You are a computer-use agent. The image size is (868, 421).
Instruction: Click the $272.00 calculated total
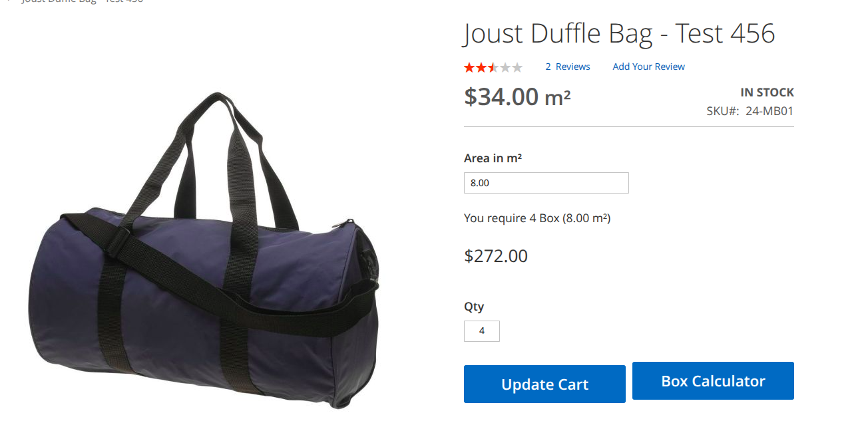496,256
